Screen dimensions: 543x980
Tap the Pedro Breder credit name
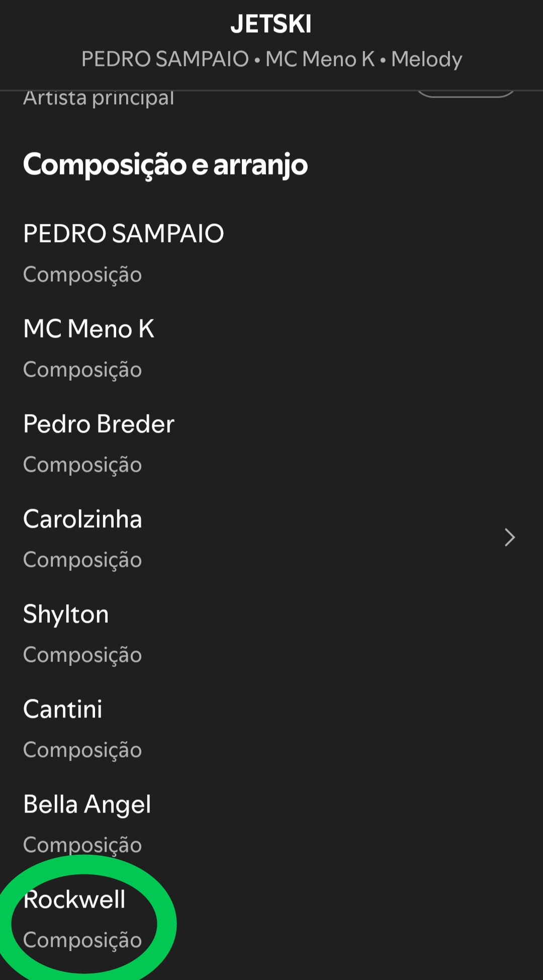(99, 424)
